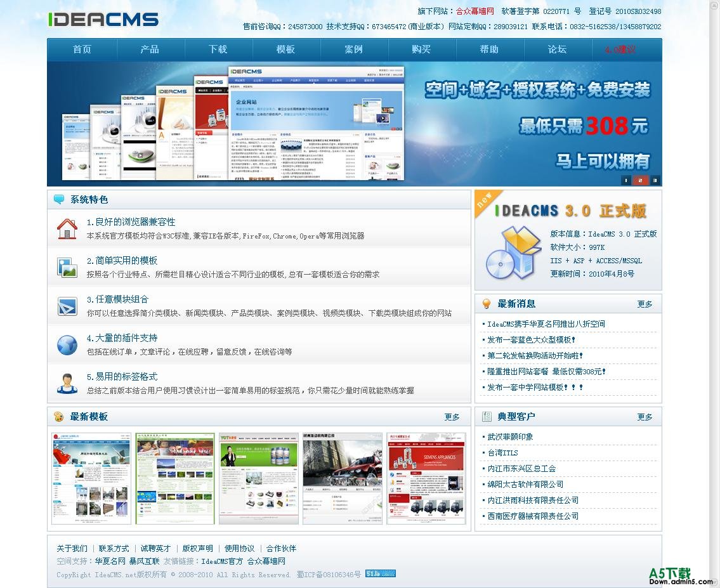Click footer link 使用协议
This screenshot has width=720, height=588.
[x=239, y=548]
